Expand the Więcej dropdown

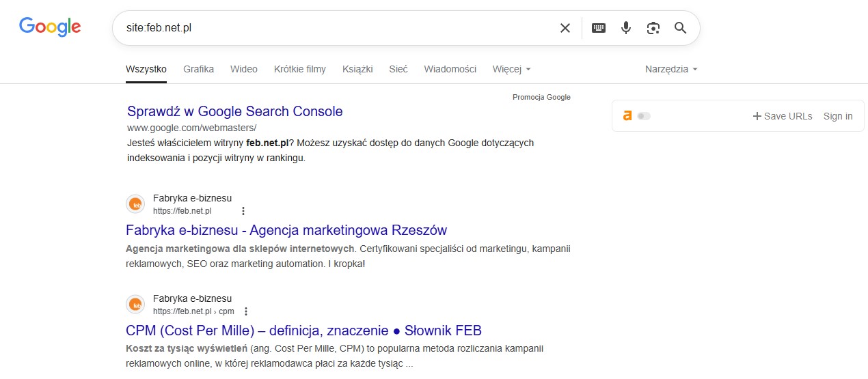click(x=511, y=69)
